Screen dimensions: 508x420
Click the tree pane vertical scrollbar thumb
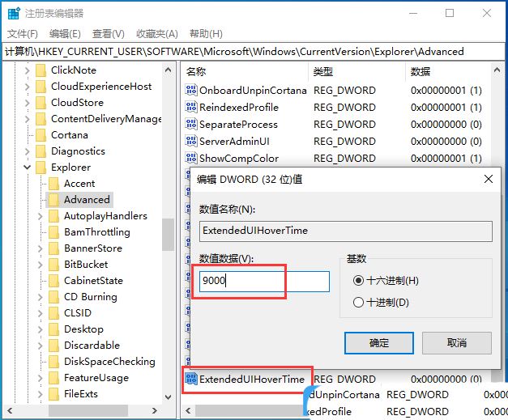pyautogui.click(x=169, y=235)
